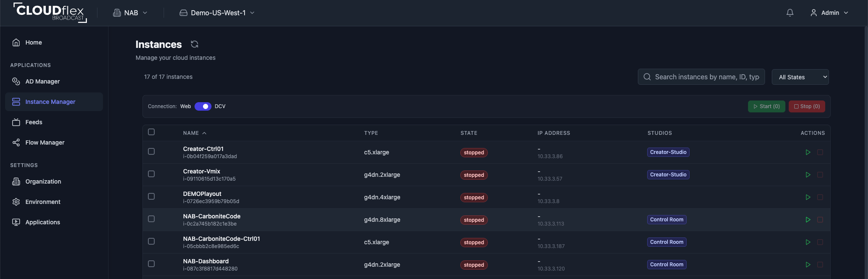Click the Organization building icon

[x=16, y=181]
